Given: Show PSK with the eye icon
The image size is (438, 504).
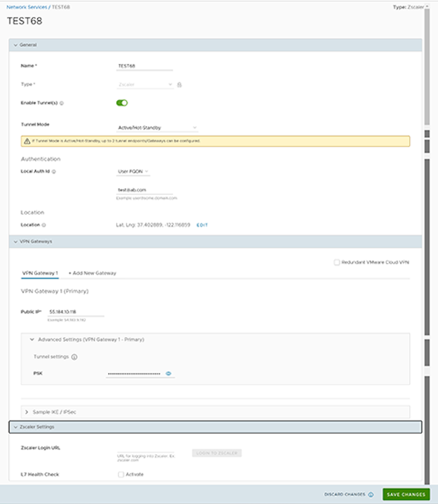Looking at the screenshot, I should pyautogui.click(x=168, y=373).
